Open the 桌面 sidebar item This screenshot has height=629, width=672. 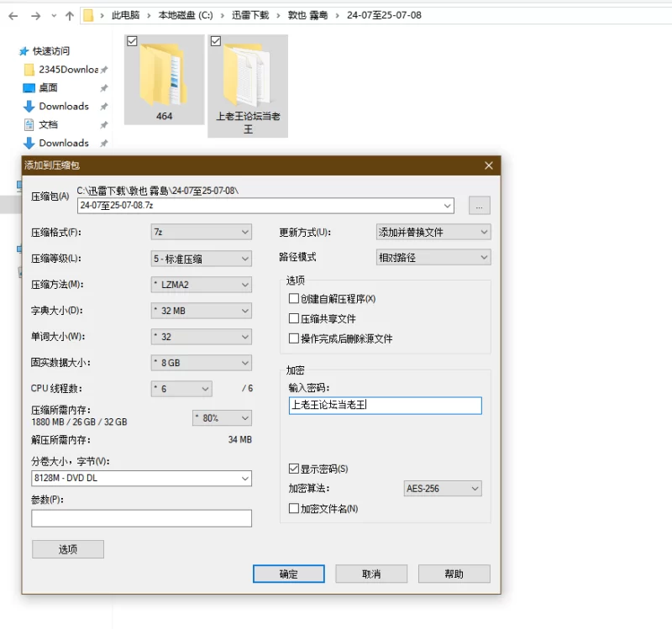point(48,87)
